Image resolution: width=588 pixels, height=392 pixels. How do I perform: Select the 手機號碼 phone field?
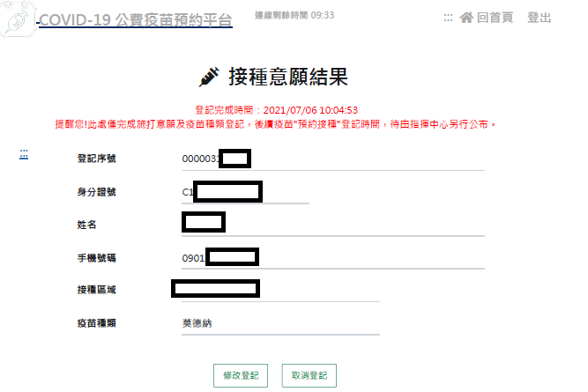tap(333, 258)
